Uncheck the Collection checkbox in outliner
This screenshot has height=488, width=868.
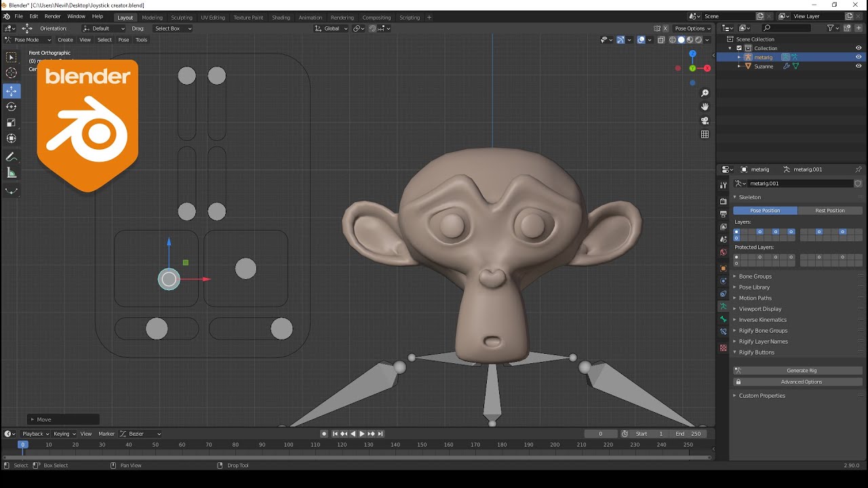[739, 48]
